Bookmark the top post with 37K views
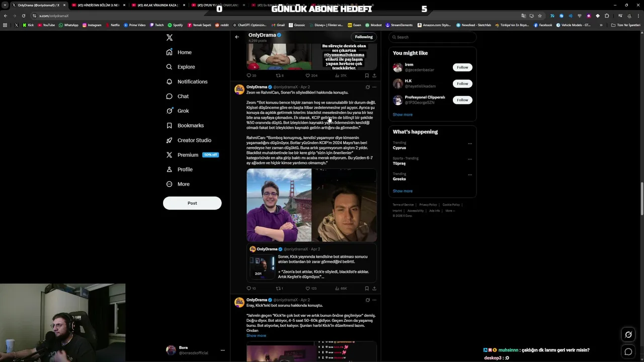644x362 pixels. (x=367, y=75)
